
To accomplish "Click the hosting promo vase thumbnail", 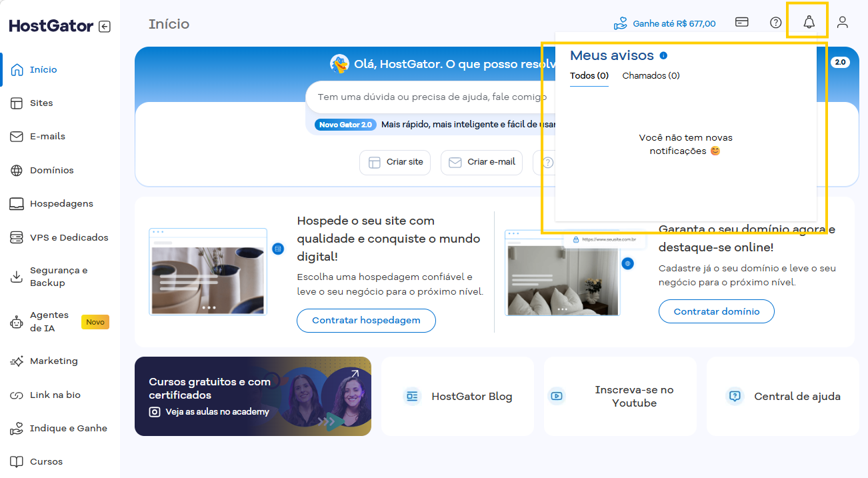I will [x=207, y=271].
